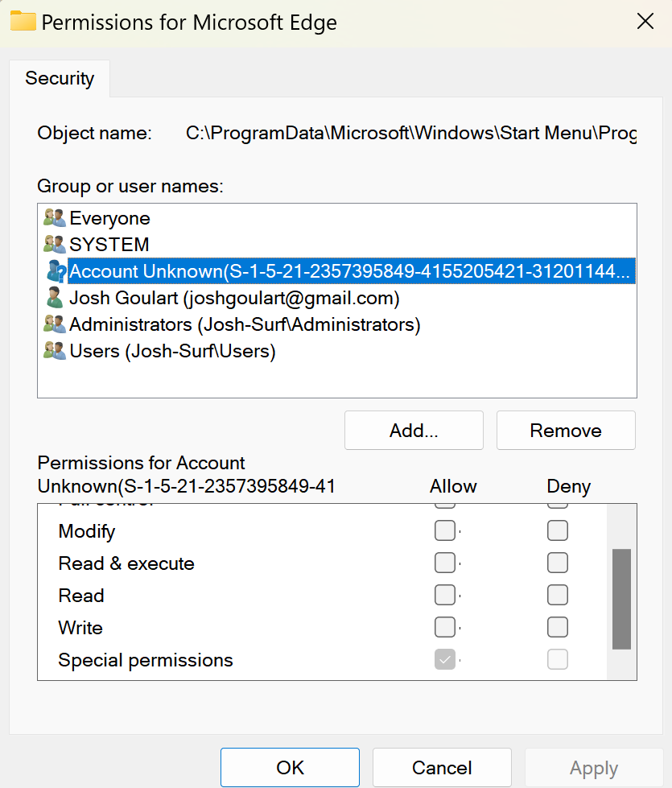Image resolution: width=672 pixels, height=788 pixels.
Task: Click the Remove button
Action: point(566,430)
